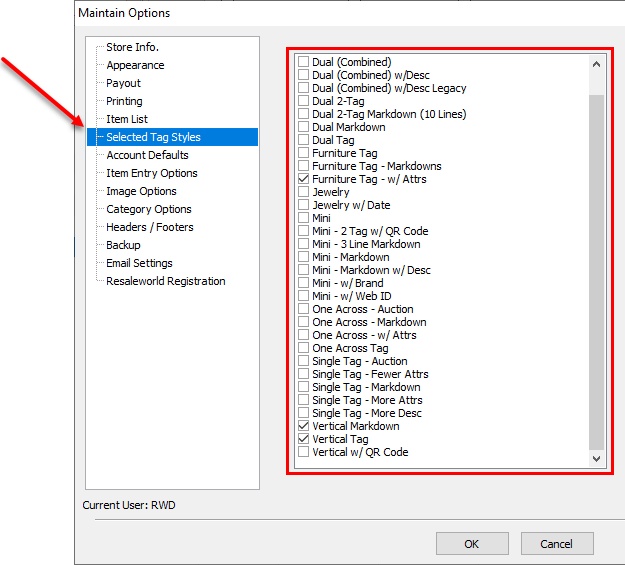The height and width of the screenshot is (565, 625).
Task: Open Email Settings section
Action: (x=139, y=263)
